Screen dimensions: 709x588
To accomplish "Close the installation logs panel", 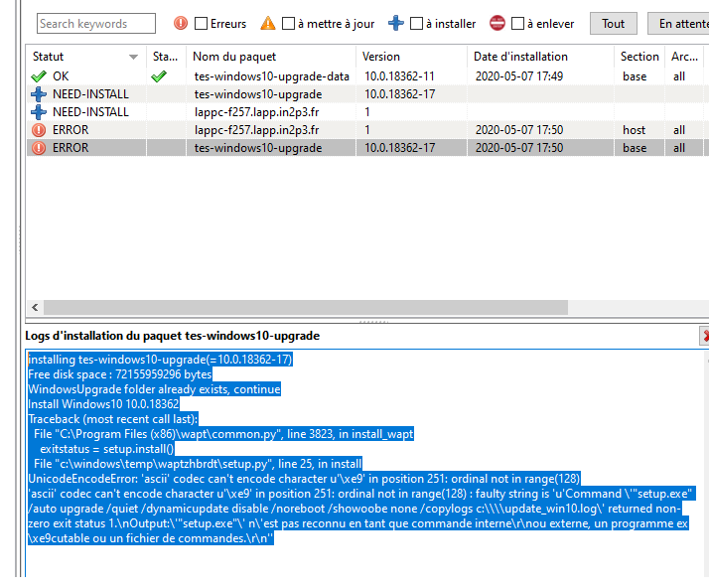I will [704, 336].
